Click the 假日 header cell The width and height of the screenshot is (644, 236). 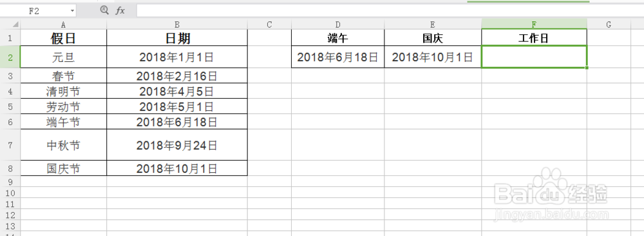point(64,38)
